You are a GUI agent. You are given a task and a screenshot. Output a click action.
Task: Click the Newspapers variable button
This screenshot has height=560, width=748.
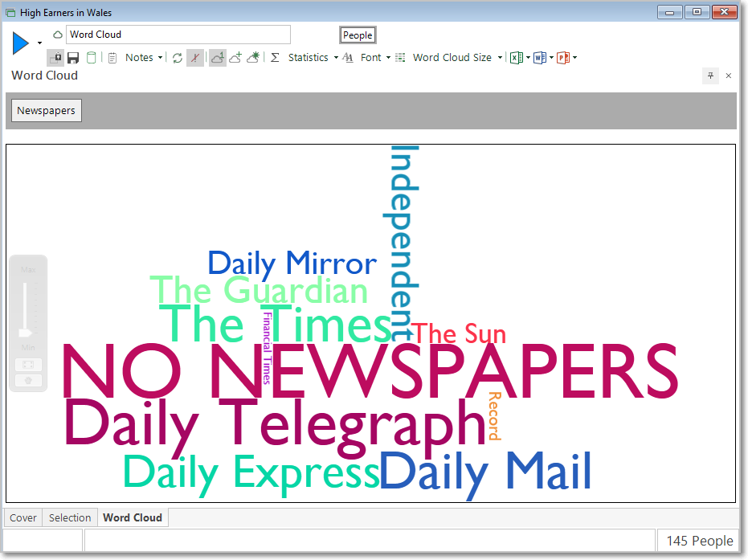point(47,111)
